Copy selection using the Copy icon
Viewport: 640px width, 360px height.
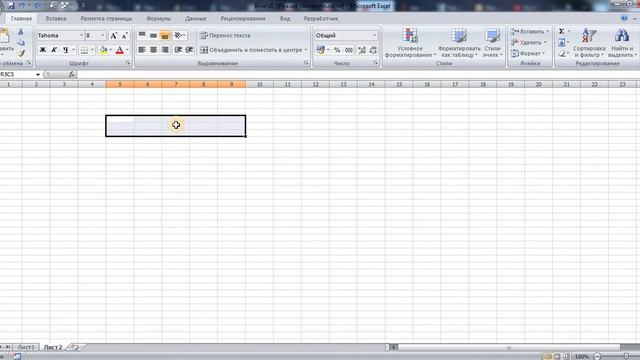[x=21, y=42]
